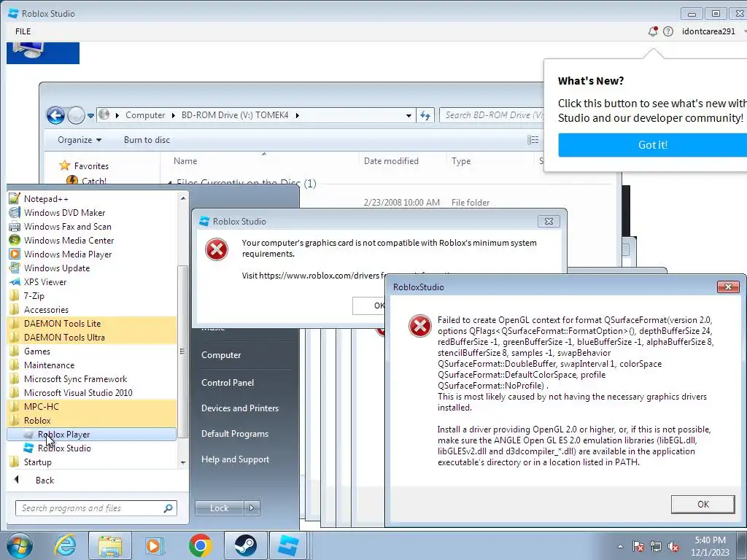Expand the Games folder
The width and height of the screenshot is (747, 560).
coord(93,351)
